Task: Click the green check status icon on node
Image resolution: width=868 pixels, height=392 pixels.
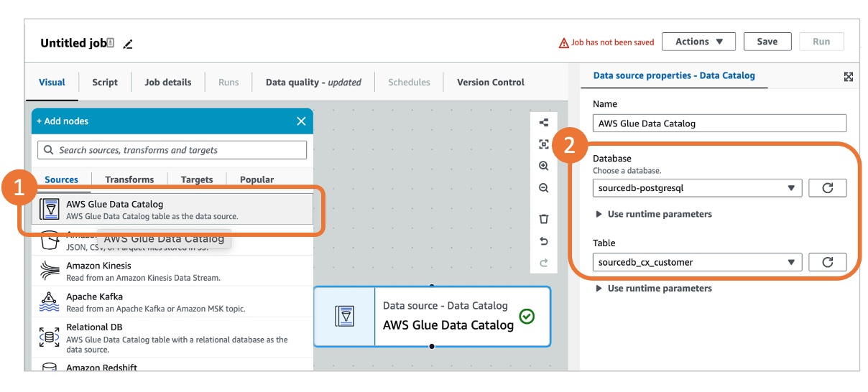Action: pyautogui.click(x=527, y=316)
